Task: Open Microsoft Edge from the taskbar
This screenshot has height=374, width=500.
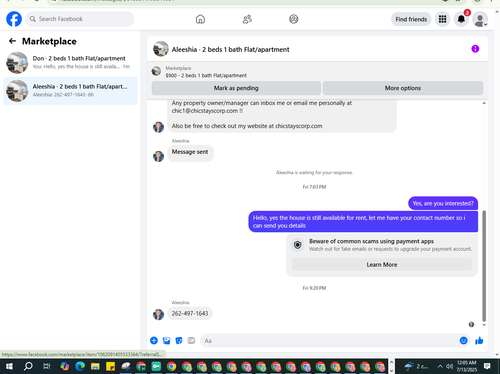Action: click(x=80, y=367)
